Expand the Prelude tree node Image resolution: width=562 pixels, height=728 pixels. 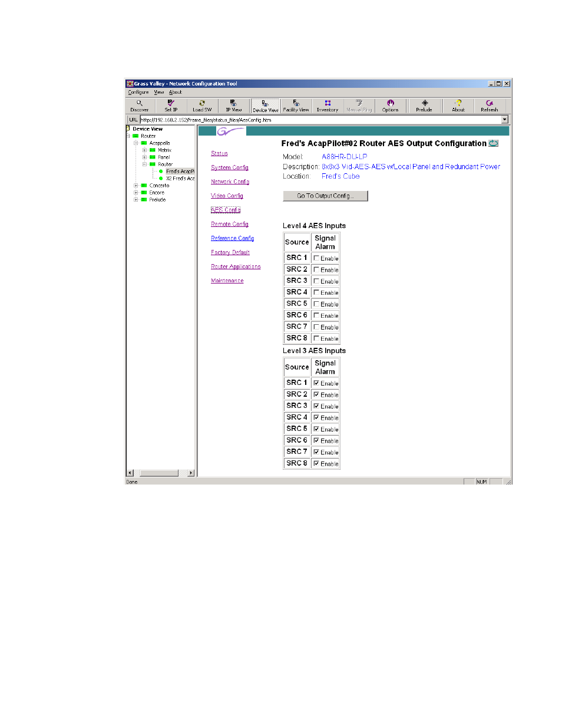click(135, 200)
